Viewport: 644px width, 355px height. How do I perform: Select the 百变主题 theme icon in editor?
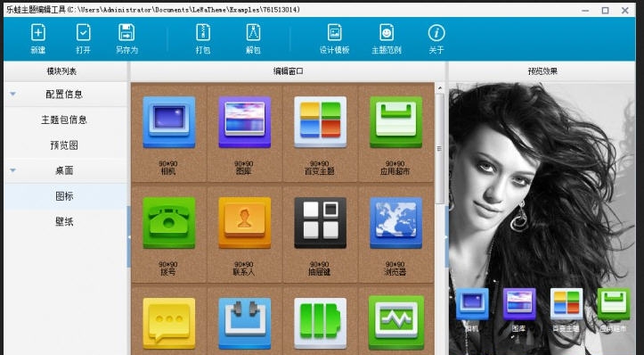(320, 122)
